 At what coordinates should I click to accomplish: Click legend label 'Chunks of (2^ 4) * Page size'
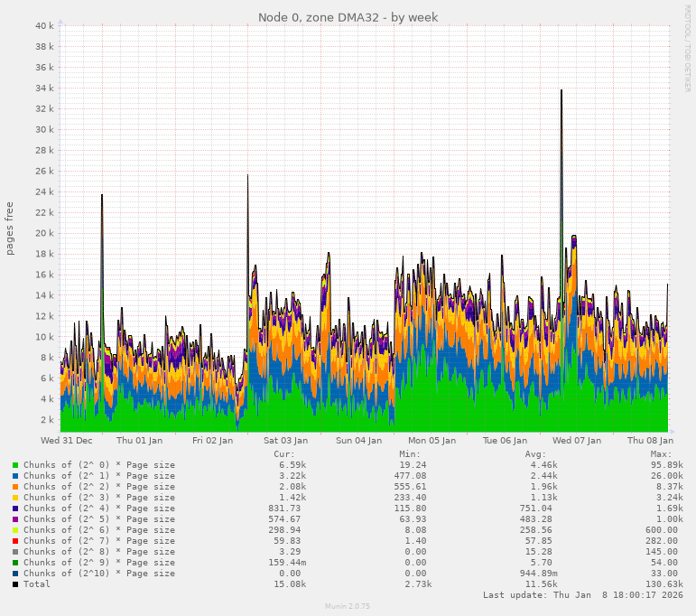click(x=99, y=509)
